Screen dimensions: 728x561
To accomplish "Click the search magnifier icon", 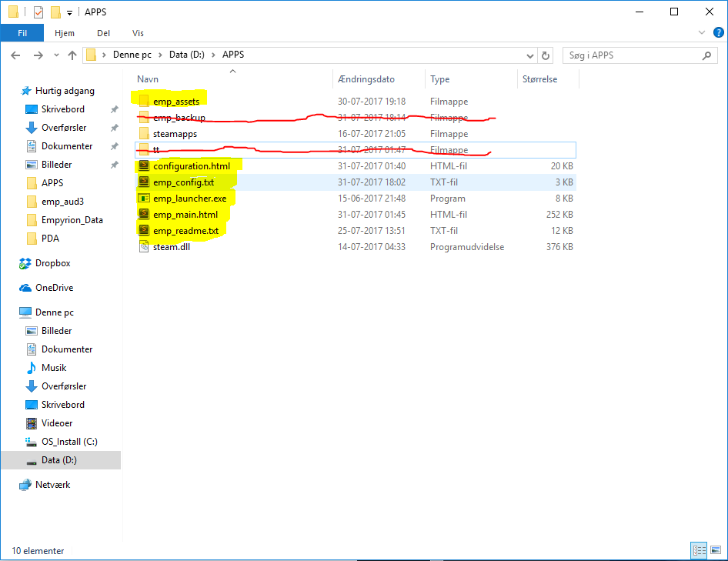I will click(x=706, y=55).
